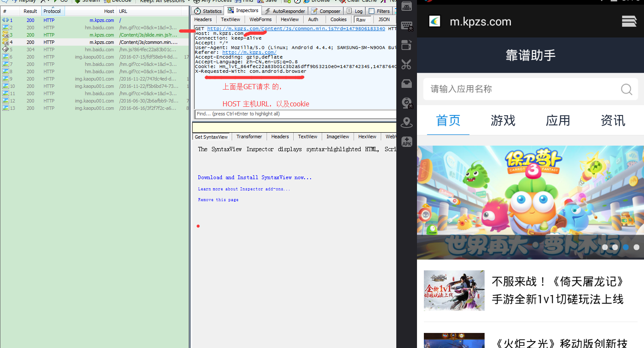Select the 应用 tab in the mobile page
644x348 pixels.
[x=558, y=120]
